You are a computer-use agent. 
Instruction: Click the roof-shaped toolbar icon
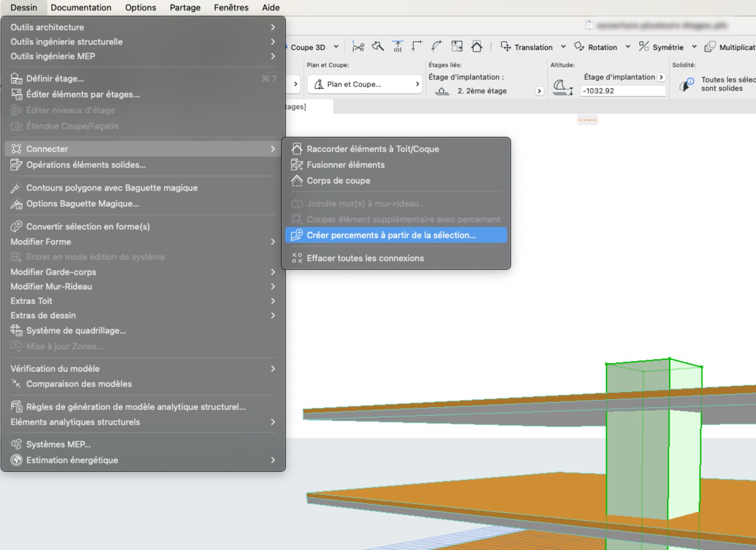477,47
